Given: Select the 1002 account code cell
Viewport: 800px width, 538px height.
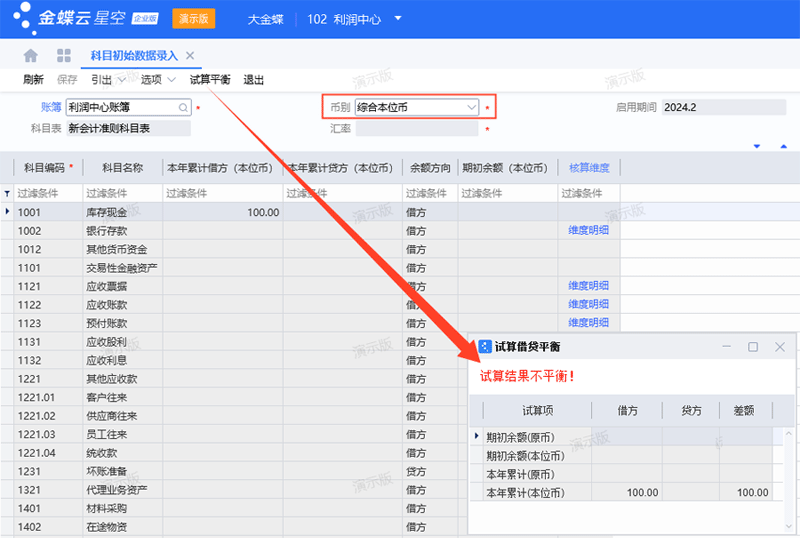Looking at the screenshot, I should (x=48, y=231).
